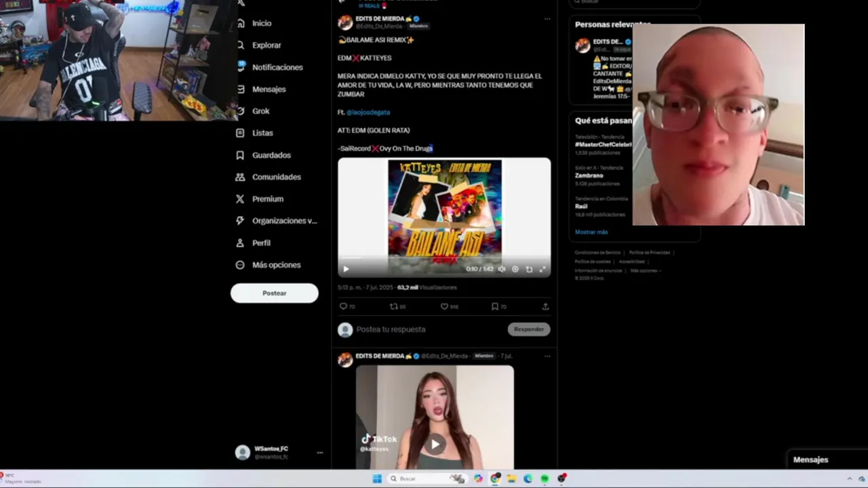The image size is (868, 488).
Task: Open the #MasterChefCelebrity trend
Action: (x=604, y=144)
